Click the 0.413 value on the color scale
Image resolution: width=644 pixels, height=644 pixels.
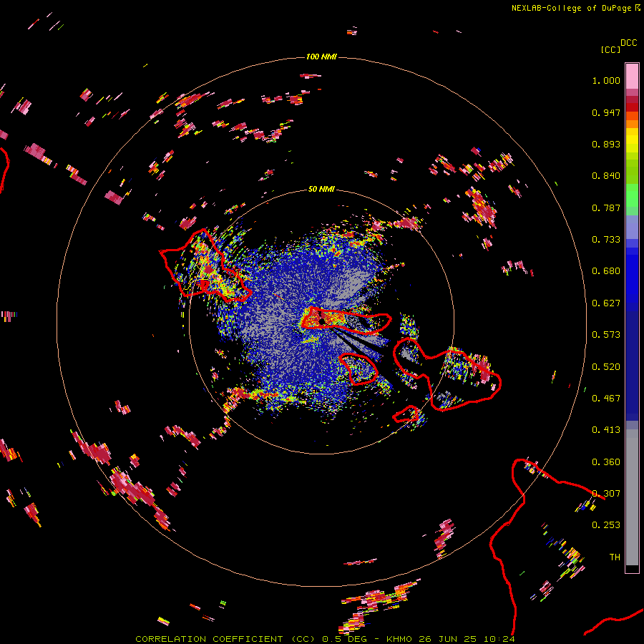(606, 429)
